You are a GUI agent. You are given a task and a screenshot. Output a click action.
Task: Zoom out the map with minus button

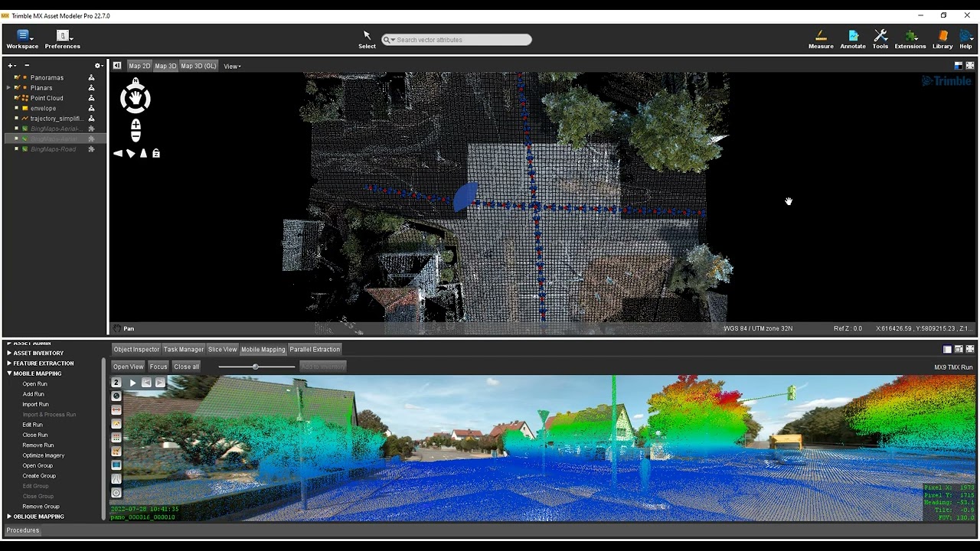(136, 136)
